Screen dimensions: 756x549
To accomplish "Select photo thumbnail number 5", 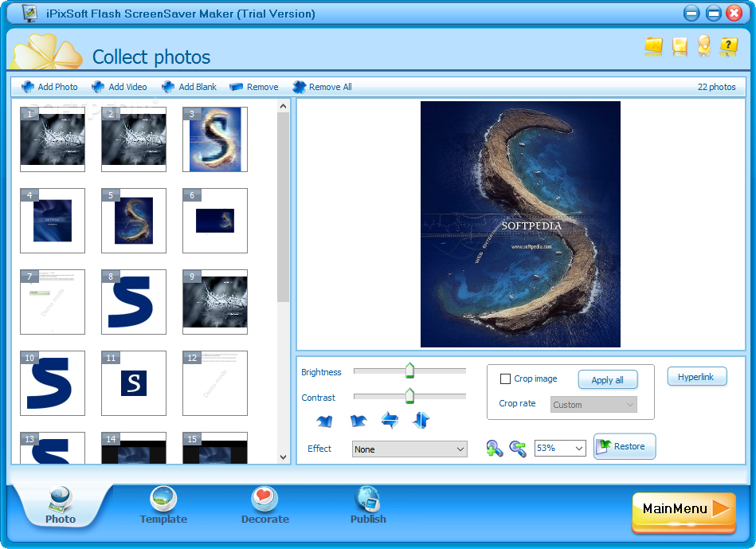I will click(134, 221).
